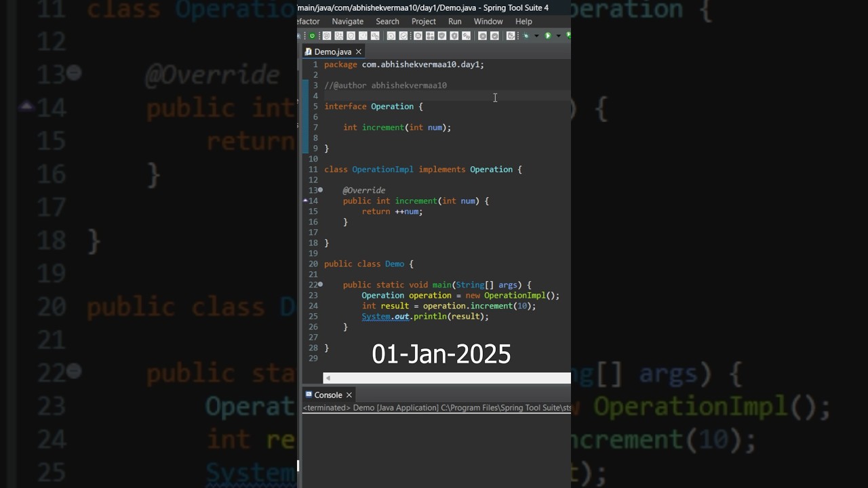Open the Project menu
The image size is (868, 488).
click(x=424, y=22)
